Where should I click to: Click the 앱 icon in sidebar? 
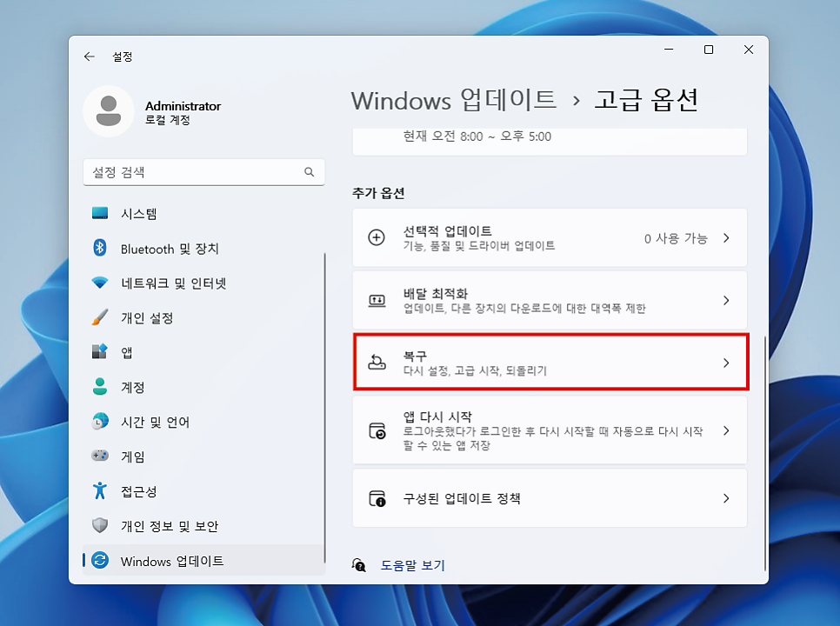pyautogui.click(x=100, y=352)
